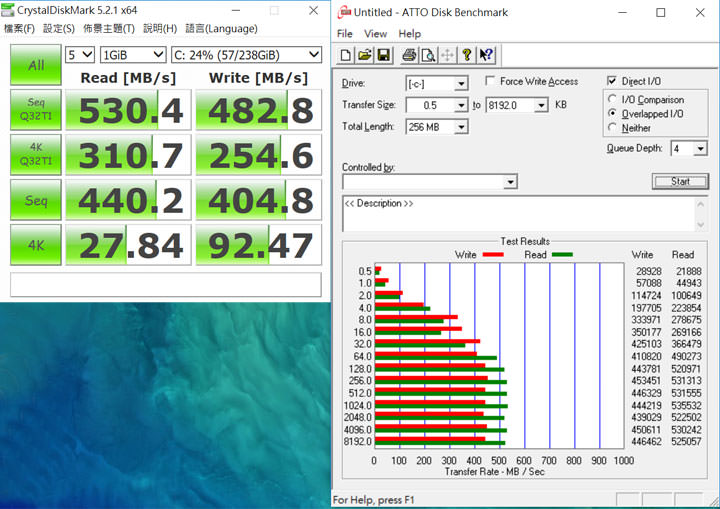This screenshot has height=509, width=720.
Task: Click the Print icon in ATTO toolbar
Action: (x=409, y=55)
